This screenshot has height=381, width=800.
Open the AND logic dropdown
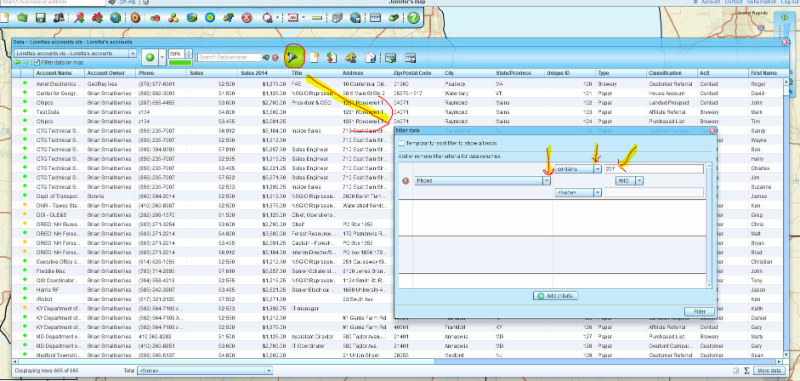tap(639, 181)
